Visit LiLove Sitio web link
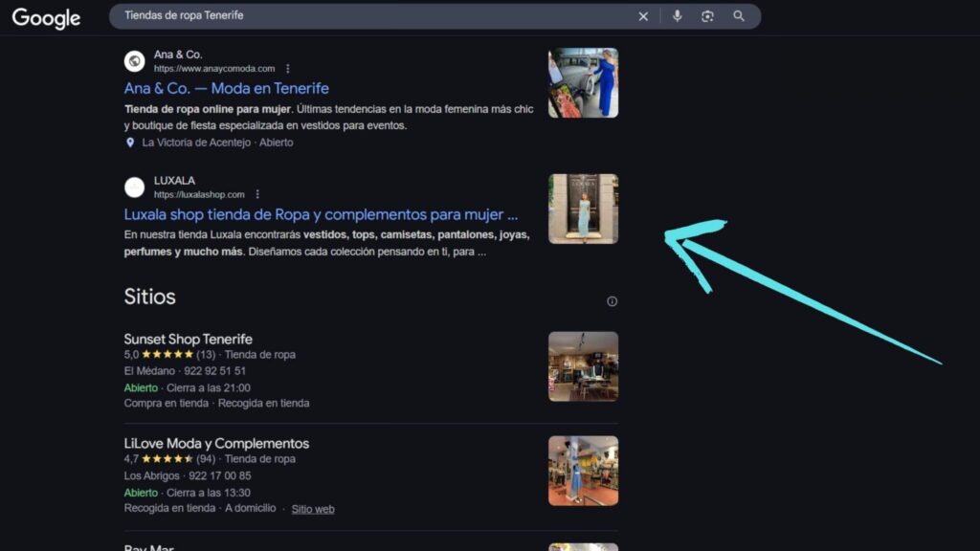This screenshot has height=551, width=980. pyautogui.click(x=313, y=509)
